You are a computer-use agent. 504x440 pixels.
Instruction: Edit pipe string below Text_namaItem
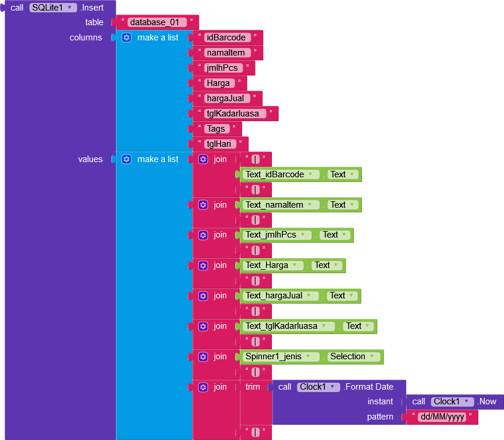pos(255,220)
